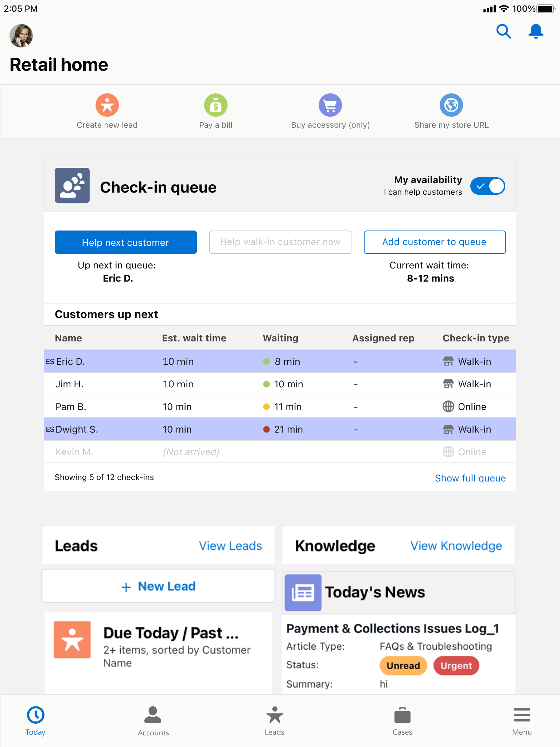Click the Check-in queue header icon
Screen dimensions: 560x747
click(x=72, y=185)
